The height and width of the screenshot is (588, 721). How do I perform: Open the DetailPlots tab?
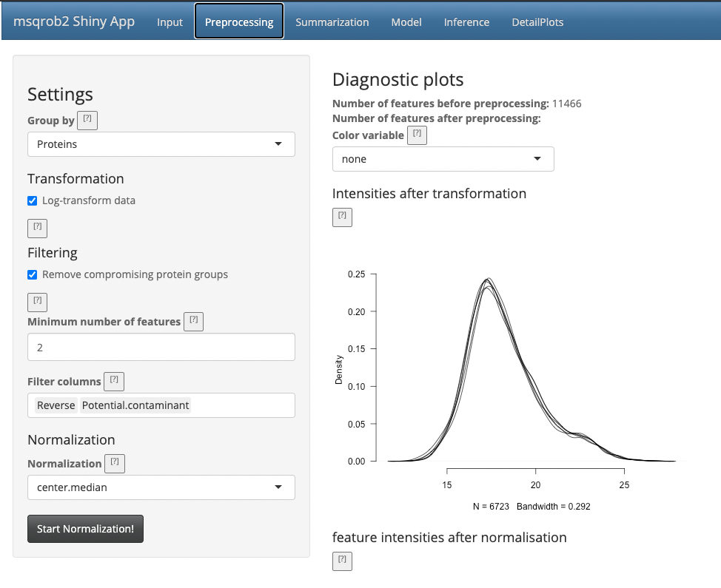pos(537,22)
